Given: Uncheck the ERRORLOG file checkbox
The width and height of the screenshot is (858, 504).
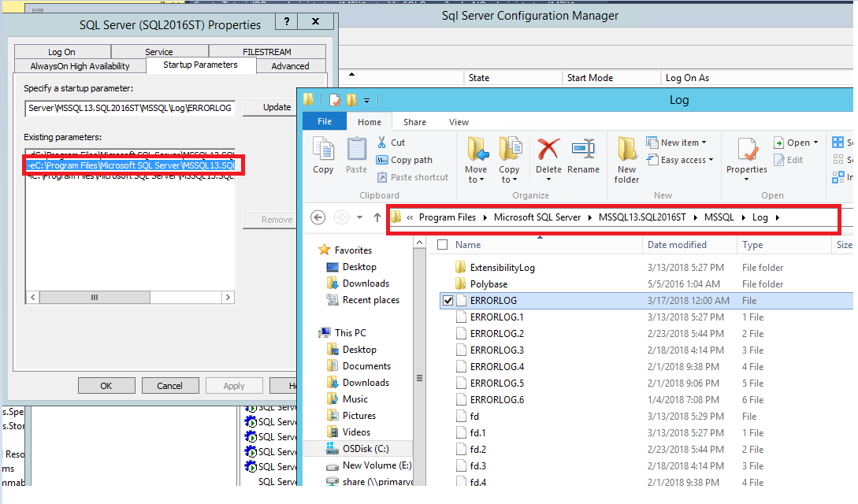Looking at the screenshot, I should pyautogui.click(x=448, y=301).
